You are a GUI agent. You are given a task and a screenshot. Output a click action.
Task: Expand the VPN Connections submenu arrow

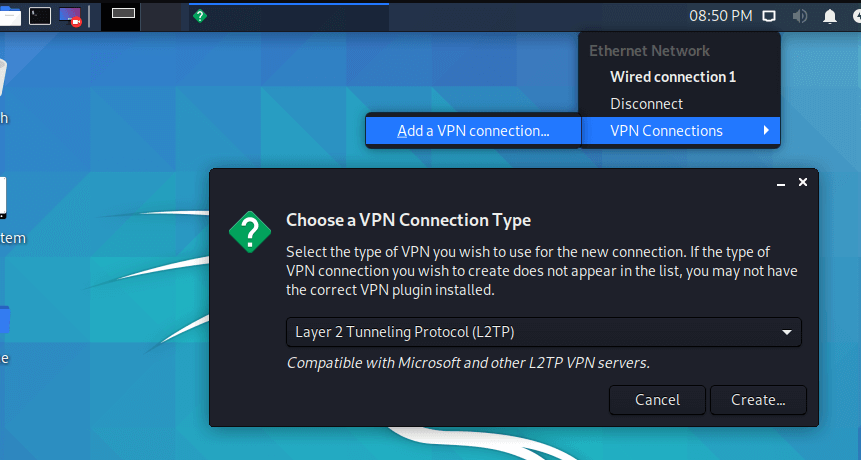pyautogui.click(x=766, y=131)
